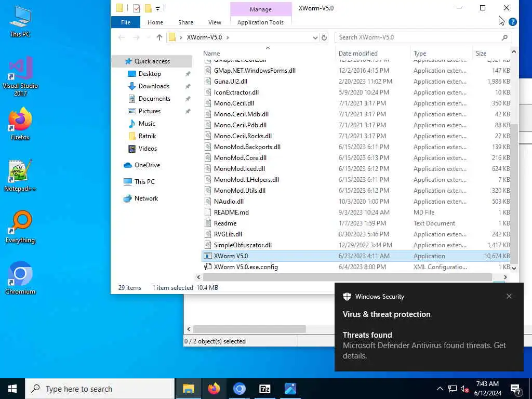Select Network in navigation pane
Viewport: 532px width, 399px height.
coord(146,198)
